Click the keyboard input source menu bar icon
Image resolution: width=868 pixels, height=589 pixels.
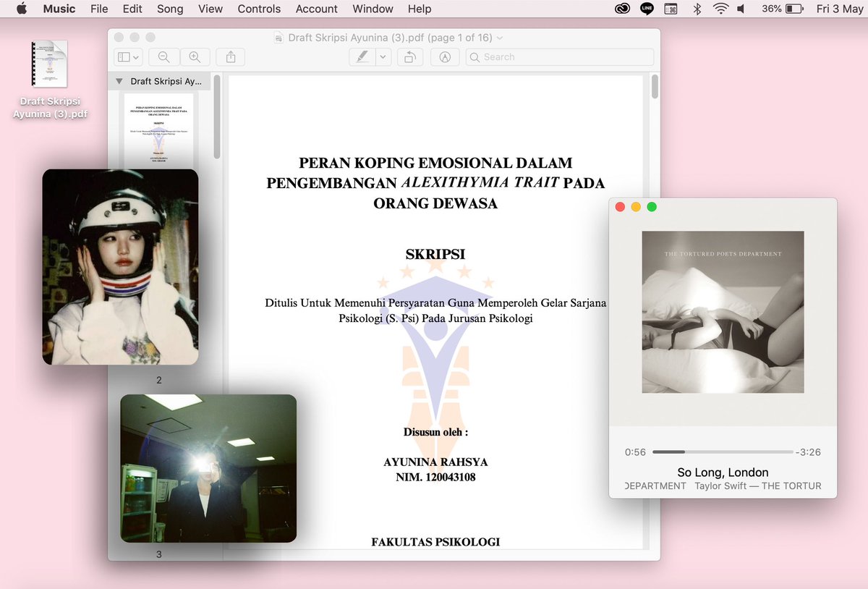(671, 9)
